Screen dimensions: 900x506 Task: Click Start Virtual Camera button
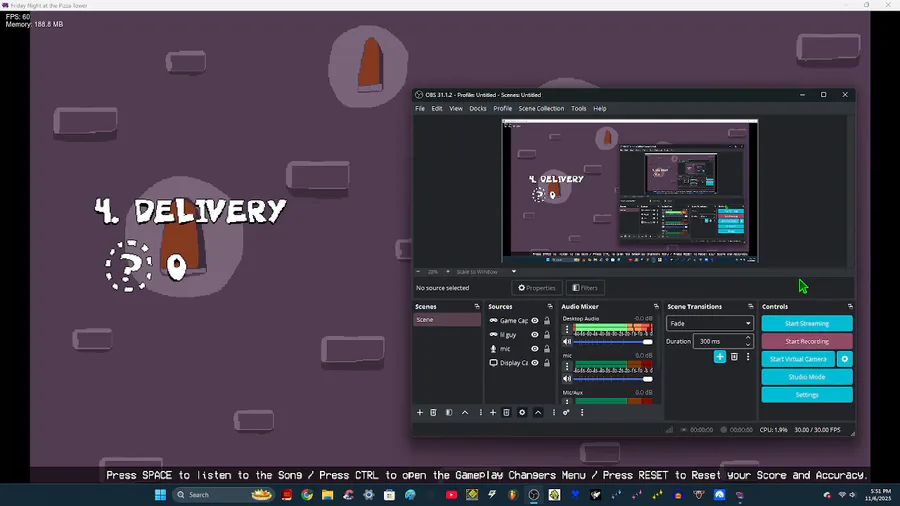(798, 359)
